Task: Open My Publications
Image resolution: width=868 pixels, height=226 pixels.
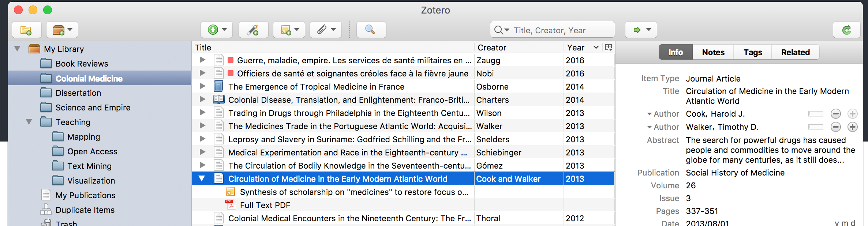Action: tap(85, 195)
